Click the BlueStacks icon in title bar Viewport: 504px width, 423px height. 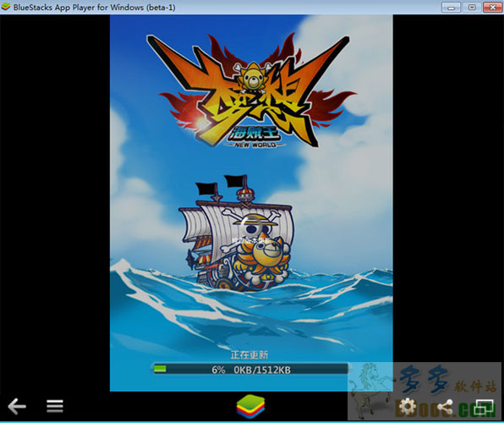click(x=6, y=7)
